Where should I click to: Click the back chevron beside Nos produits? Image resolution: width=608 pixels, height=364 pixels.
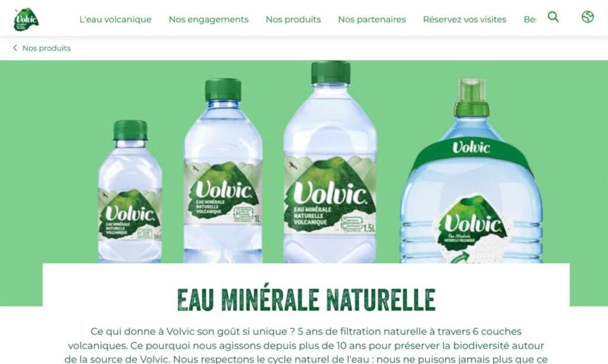click(x=15, y=48)
